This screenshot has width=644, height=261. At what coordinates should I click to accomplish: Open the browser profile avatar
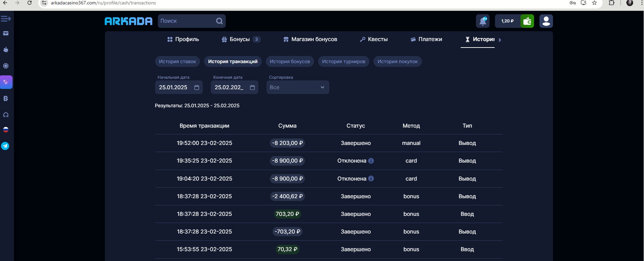630,3
